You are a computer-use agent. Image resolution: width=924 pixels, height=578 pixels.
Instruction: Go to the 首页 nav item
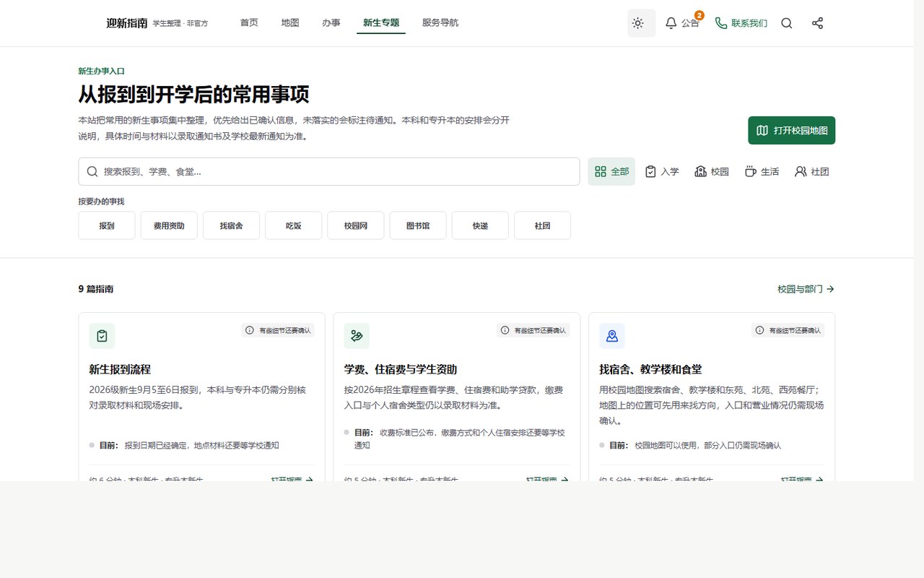(x=249, y=23)
